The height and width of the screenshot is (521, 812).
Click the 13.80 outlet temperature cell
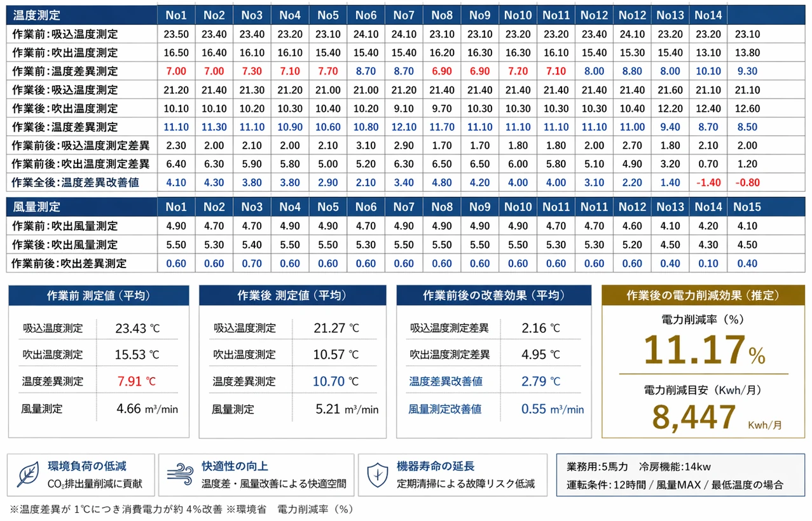[747, 53]
